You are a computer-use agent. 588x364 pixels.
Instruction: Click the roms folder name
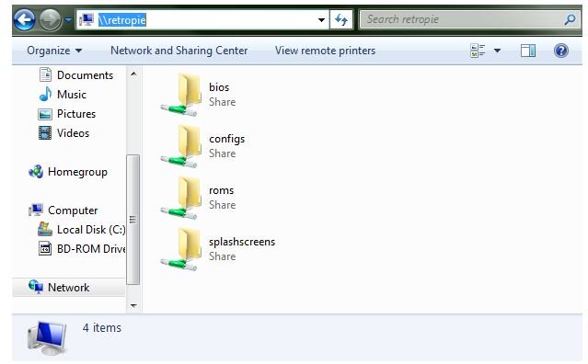click(221, 190)
